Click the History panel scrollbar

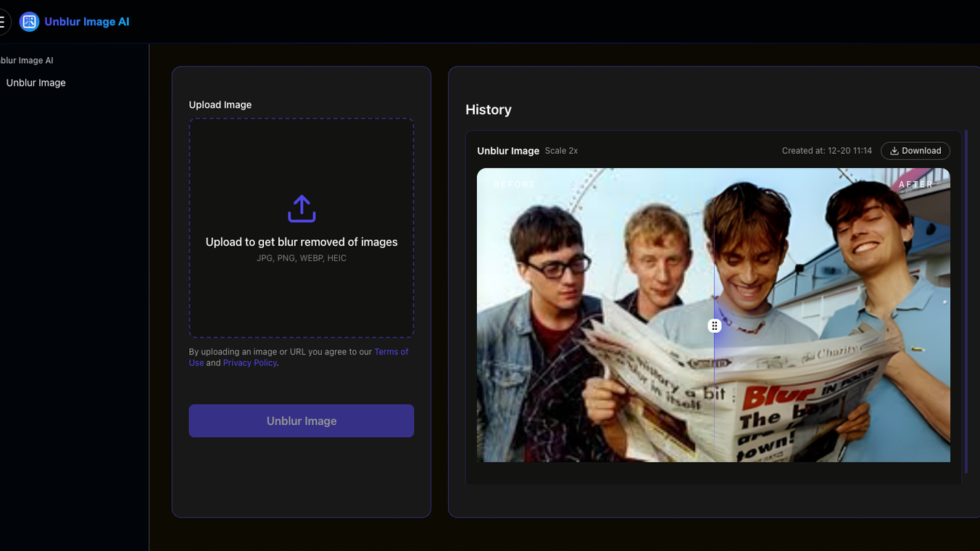[966, 303]
